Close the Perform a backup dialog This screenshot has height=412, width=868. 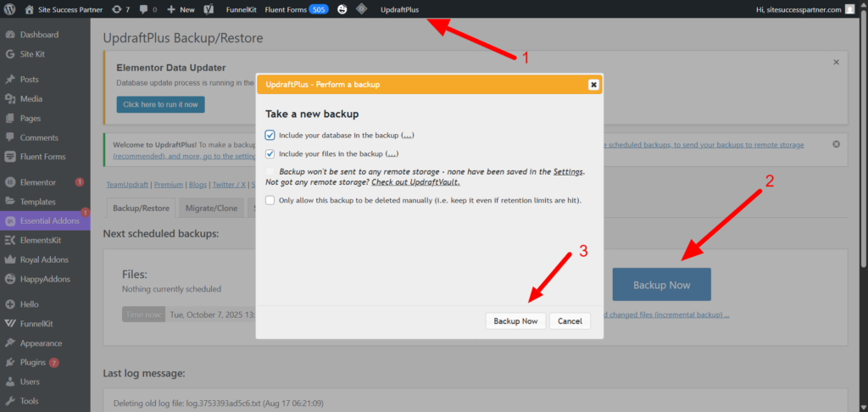593,84
